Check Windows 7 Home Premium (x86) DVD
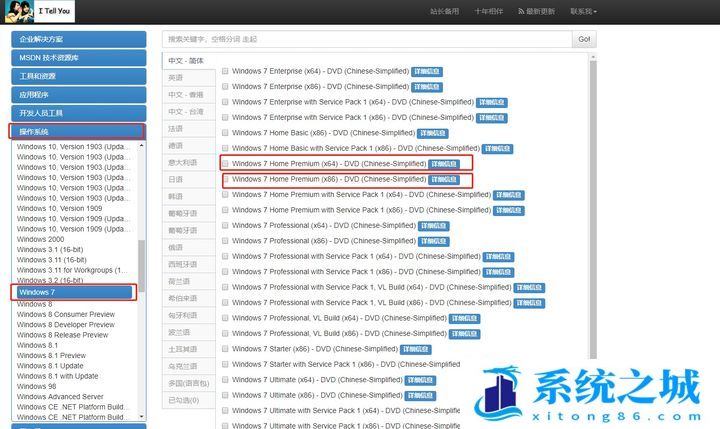Viewport: 720px width, 429px height. point(225,179)
